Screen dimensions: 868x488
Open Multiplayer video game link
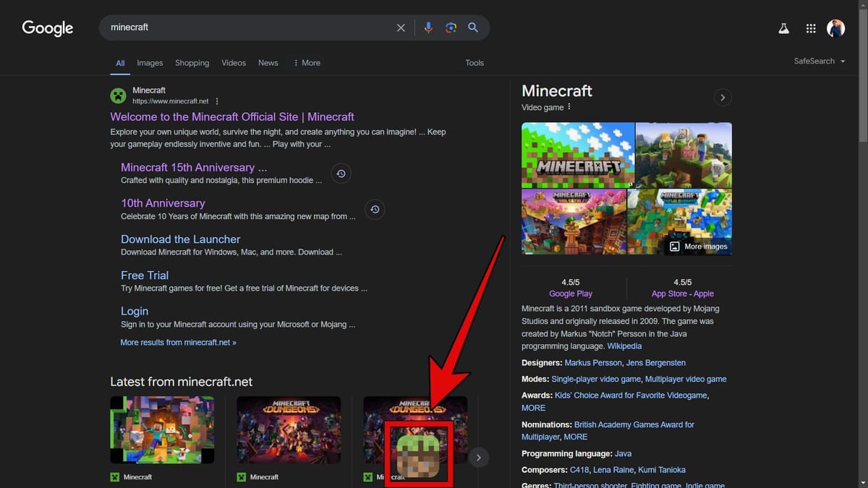click(x=686, y=379)
